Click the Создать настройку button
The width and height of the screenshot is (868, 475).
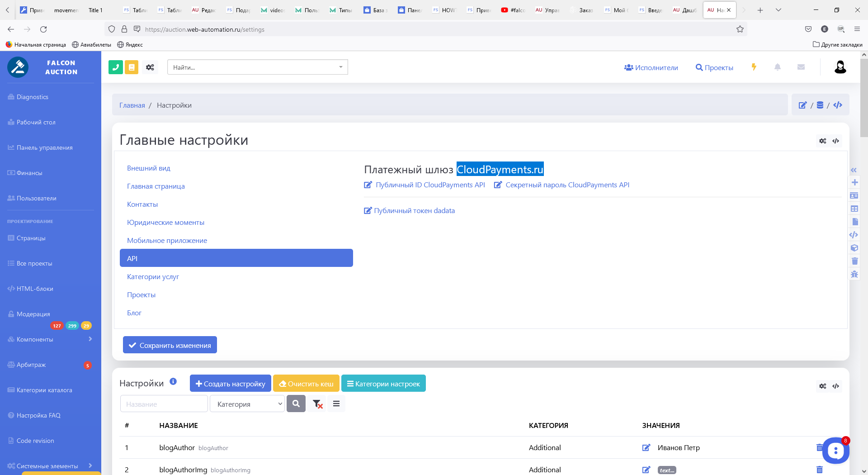230,384
